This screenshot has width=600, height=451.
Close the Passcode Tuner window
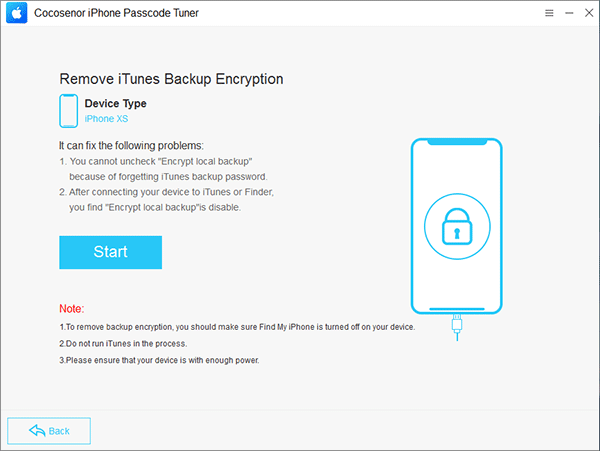tap(589, 13)
